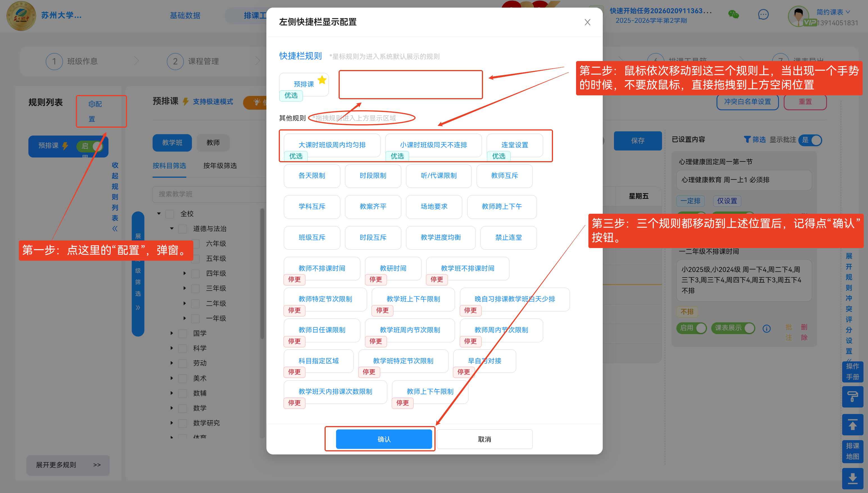Viewport: 868px width, 493px height.
Task: Go to step 1 班级作息
Action: point(72,61)
